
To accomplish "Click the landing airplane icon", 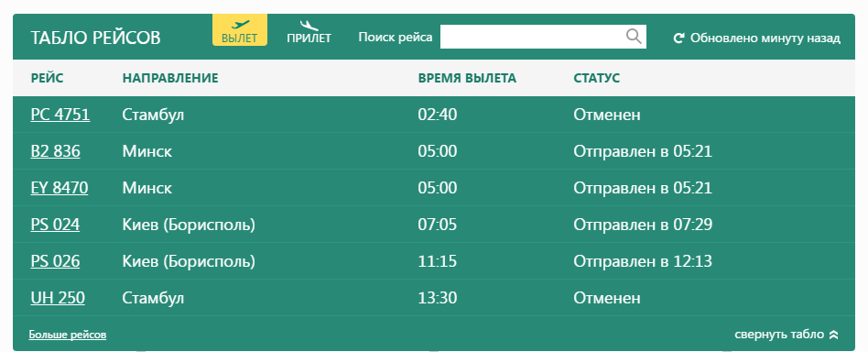I will tap(309, 25).
